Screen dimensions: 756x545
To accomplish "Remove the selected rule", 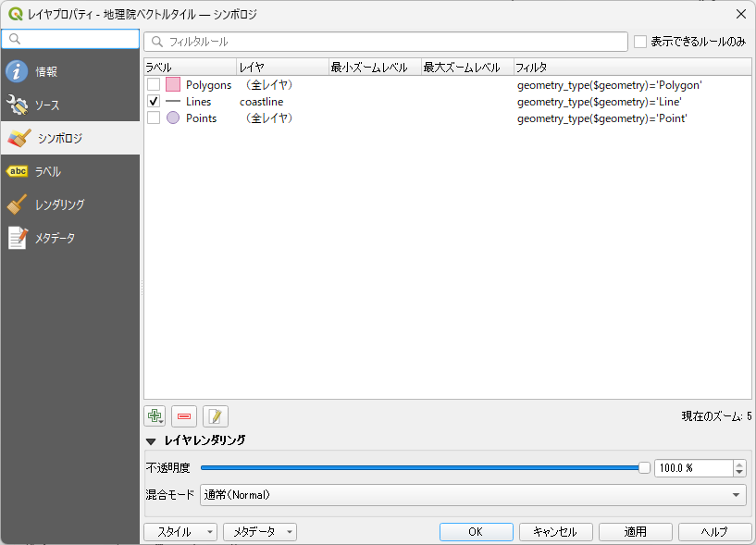I will pyautogui.click(x=184, y=415).
